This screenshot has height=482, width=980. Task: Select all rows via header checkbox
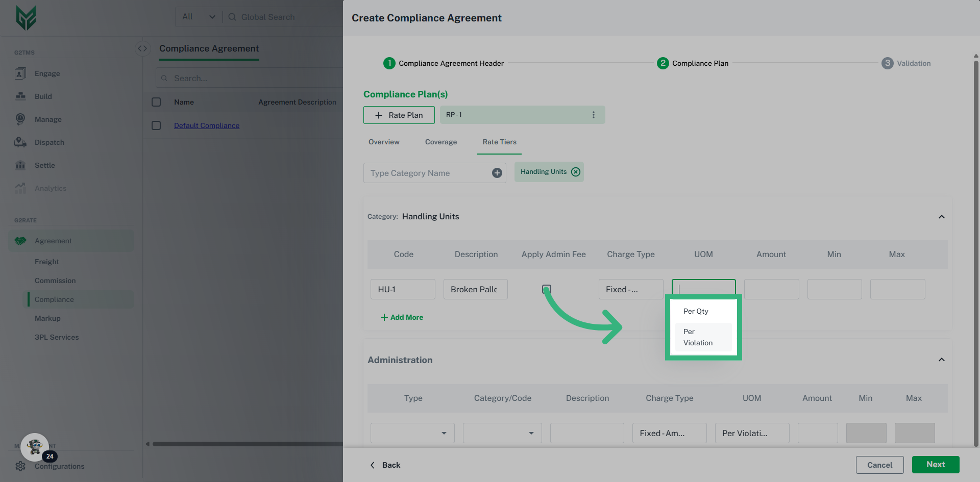point(156,102)
